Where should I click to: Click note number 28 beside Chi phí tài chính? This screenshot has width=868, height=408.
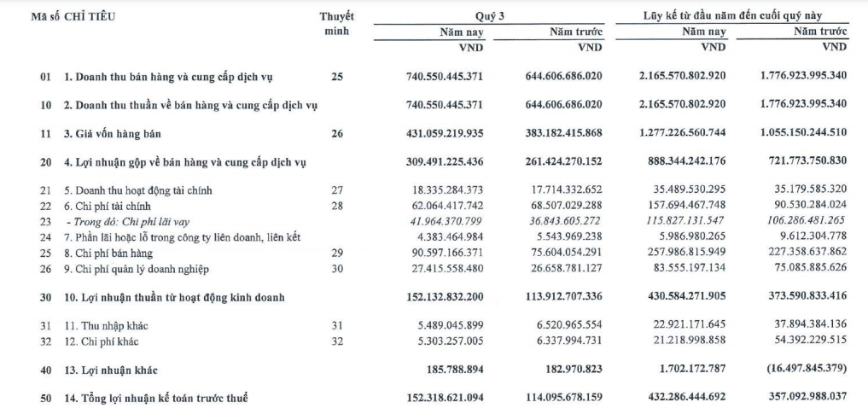point(336,206)
